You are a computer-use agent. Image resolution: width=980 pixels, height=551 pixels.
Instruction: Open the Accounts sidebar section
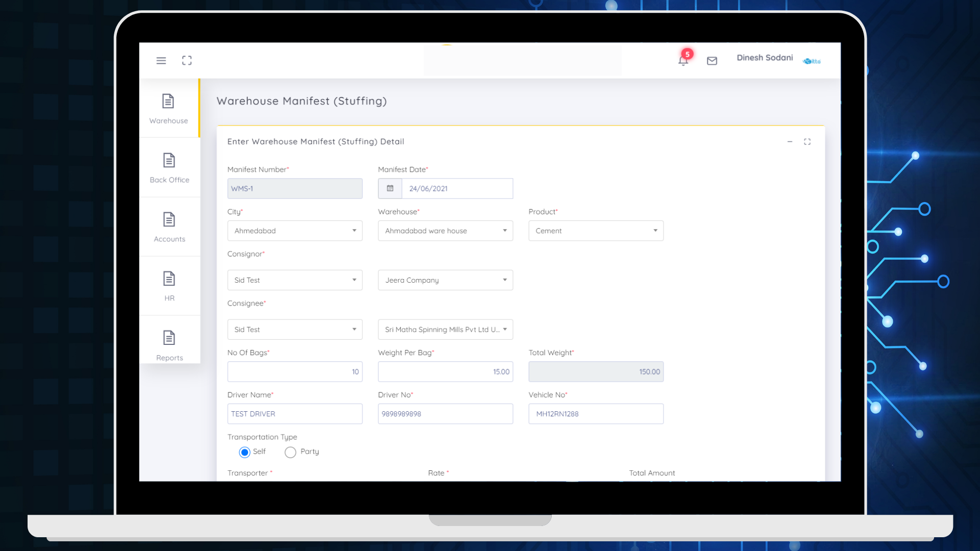click(x=169, y=227)
